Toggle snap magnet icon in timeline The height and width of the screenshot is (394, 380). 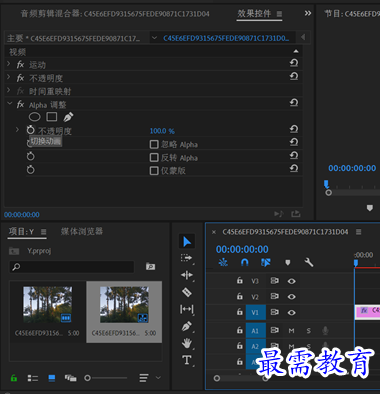(x=245, y=263)
